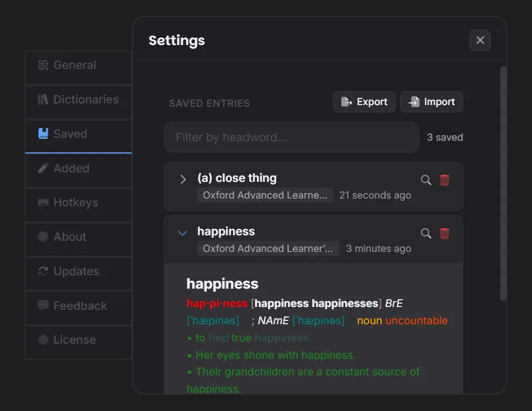Remove the 'happiness' entry with trash icon

coord(445,233)
